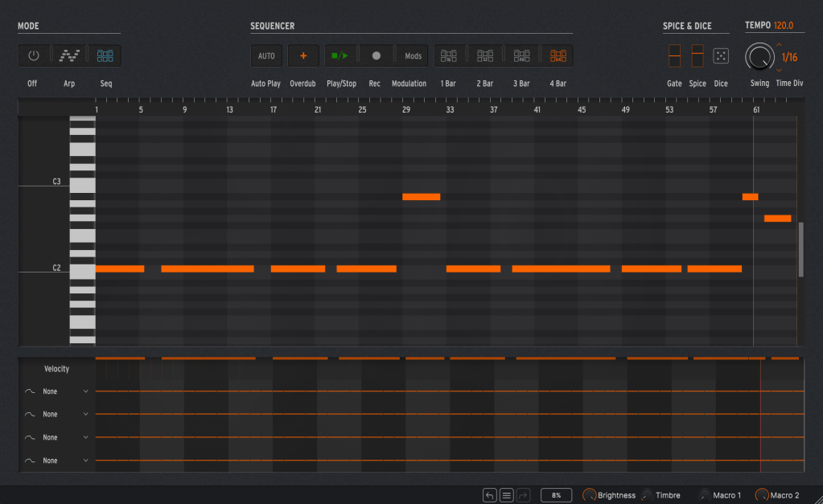The height and width of the screenshot is (504, 823).
Task: Set sequence length to 4 Bar
Action: (x=558, y=56)
